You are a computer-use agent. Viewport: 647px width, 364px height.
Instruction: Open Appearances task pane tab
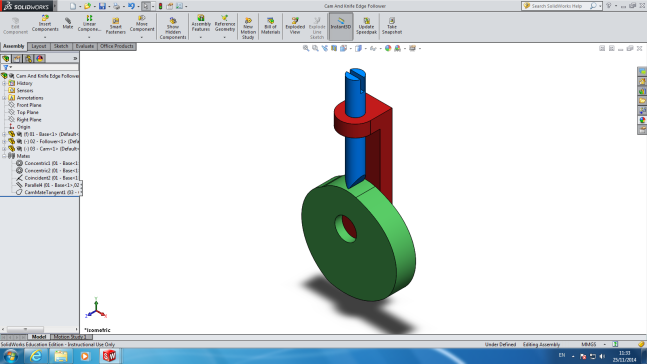tap(642, 120)
